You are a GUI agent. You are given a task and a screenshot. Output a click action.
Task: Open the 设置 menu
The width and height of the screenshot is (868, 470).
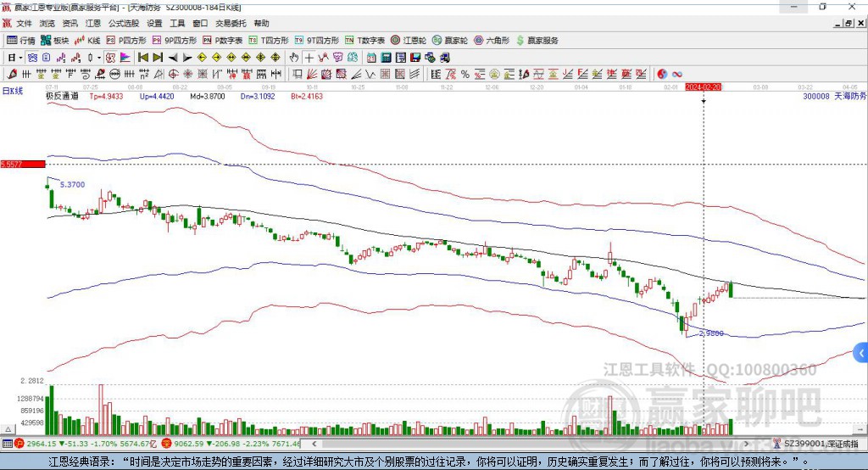coord(154,23)
